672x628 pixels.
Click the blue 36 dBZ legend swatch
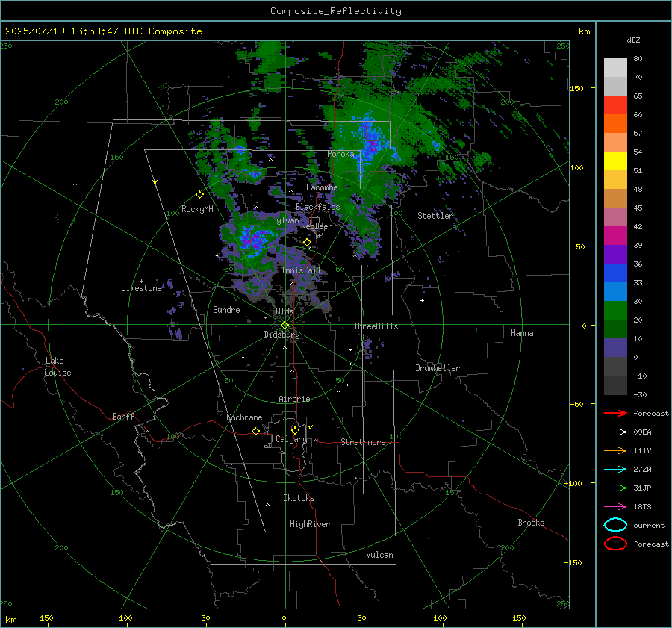[615, 273]
